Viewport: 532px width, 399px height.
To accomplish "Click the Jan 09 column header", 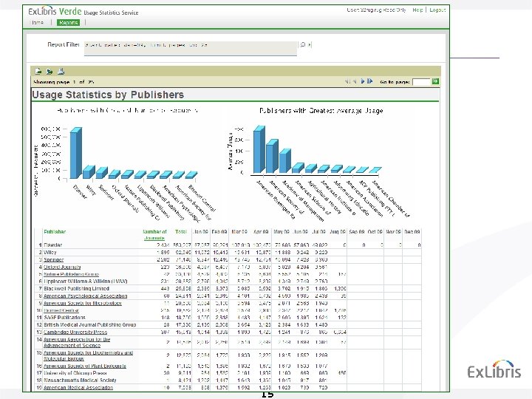I will (x=200, y=232).
